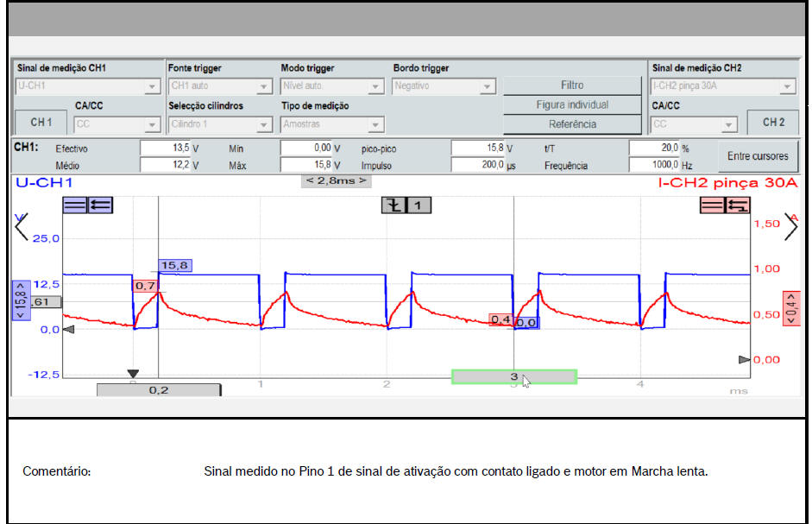812x524 pixels.
Task: Click the Filtro button
Action: click(572, 85)
